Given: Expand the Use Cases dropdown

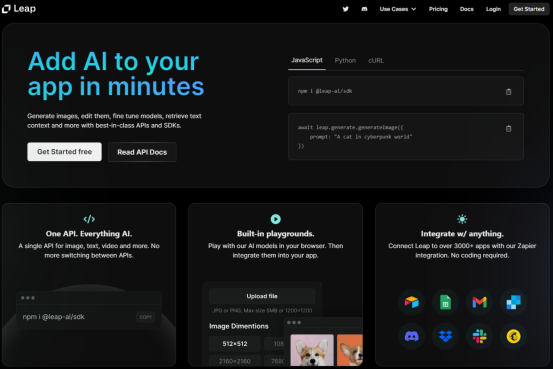Looking at the screenshot, I should [398, 9].
